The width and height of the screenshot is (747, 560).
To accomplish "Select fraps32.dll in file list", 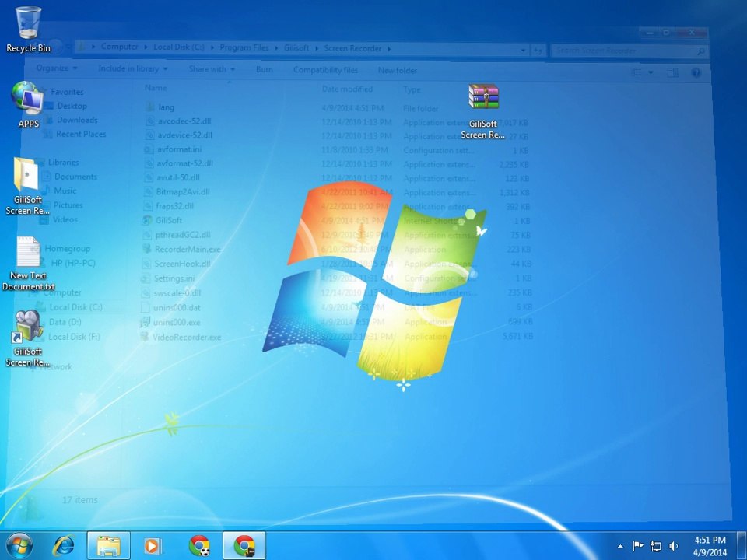I will 174,206.
